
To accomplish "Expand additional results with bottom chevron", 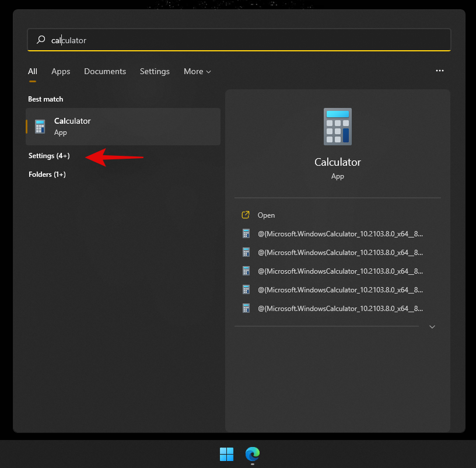I will click(x=432, y=327).
